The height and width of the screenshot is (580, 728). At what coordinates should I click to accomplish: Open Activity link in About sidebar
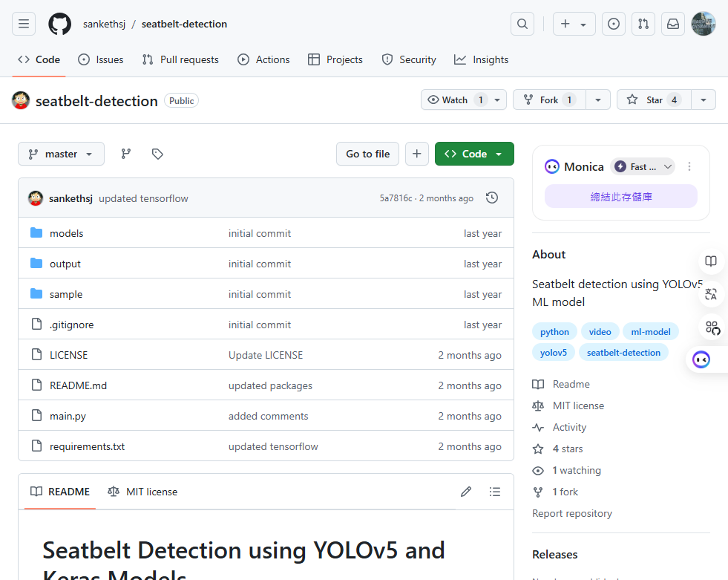(x=560, y=428)
